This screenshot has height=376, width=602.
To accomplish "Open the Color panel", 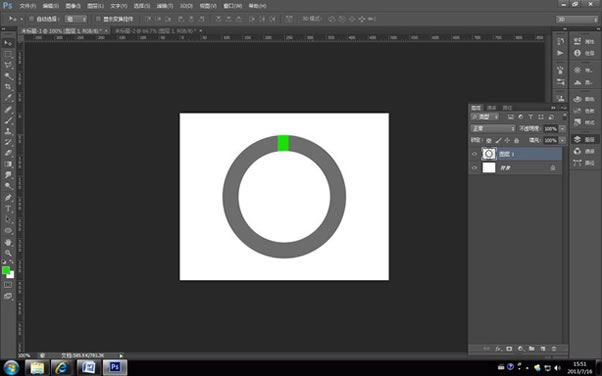I will (x=584, y=99).
